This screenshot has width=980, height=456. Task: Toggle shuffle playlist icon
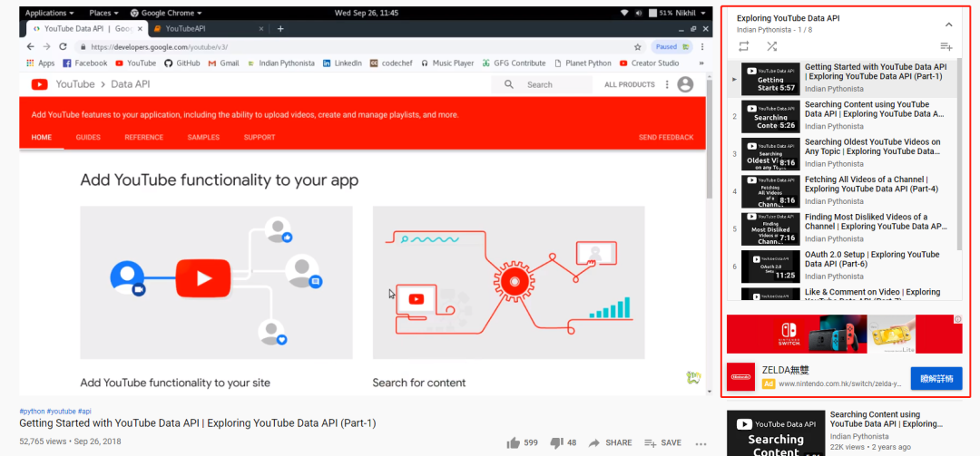[772, 46]
